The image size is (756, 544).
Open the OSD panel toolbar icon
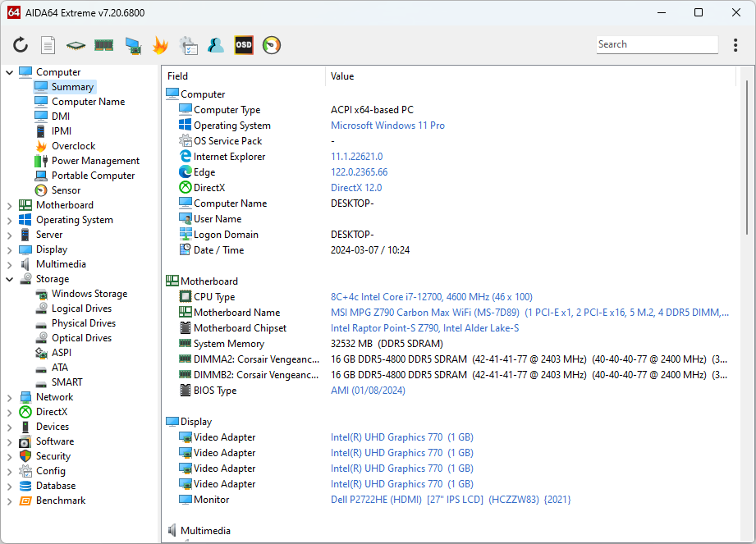pos(244,45)
